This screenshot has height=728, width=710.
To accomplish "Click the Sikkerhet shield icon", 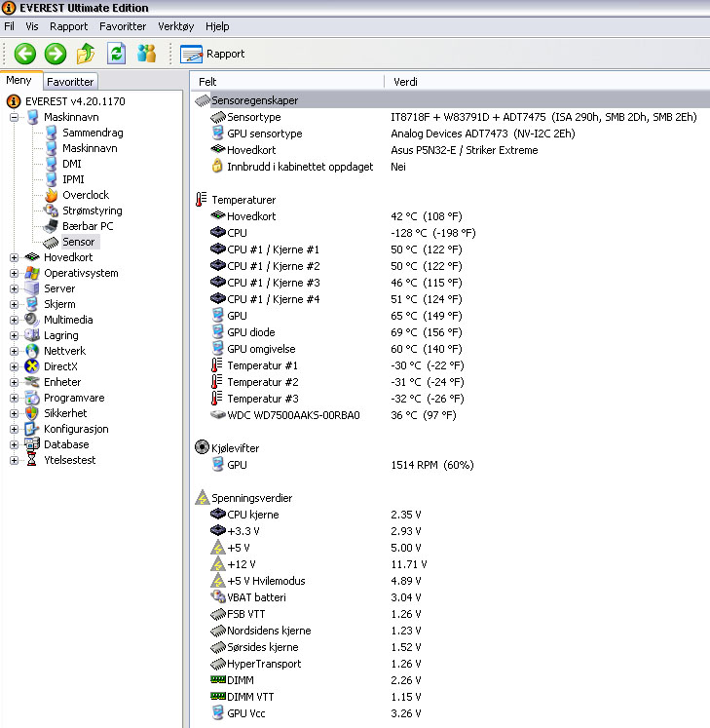I will coord(31,413).
